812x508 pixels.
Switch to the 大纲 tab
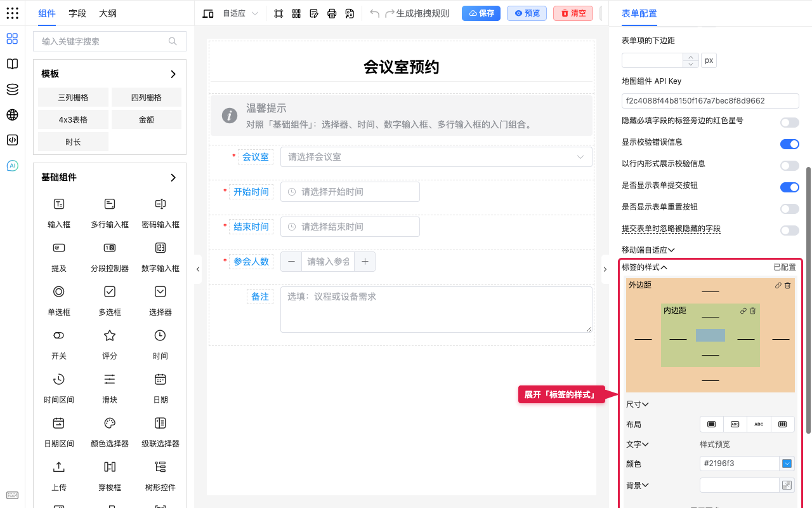[x=108, y=13]
